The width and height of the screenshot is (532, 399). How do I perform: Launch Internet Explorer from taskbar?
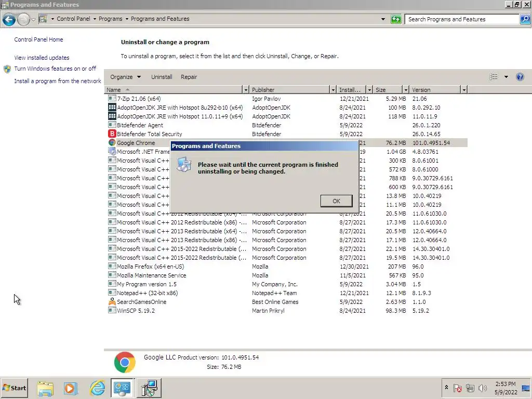[97, 388]
